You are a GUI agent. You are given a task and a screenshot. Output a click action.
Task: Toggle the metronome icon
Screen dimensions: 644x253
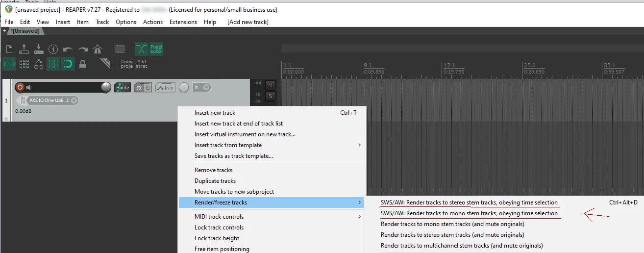tap(98, 49)
